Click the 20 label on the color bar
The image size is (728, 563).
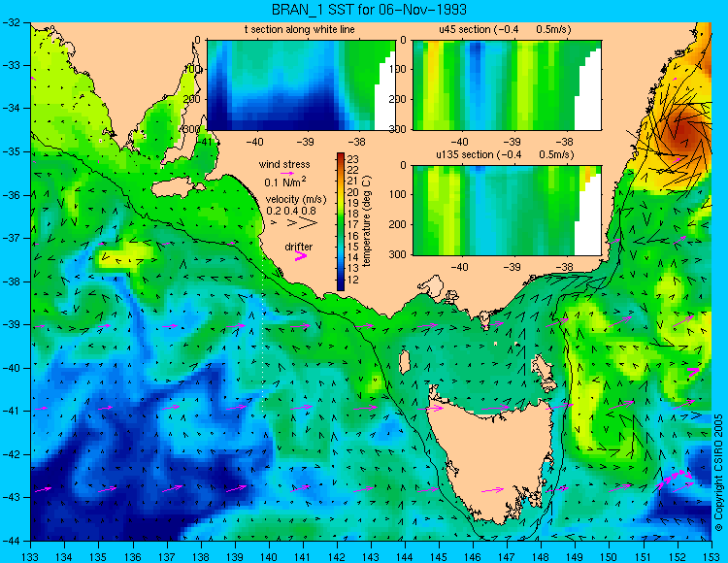tap(353, 192)
